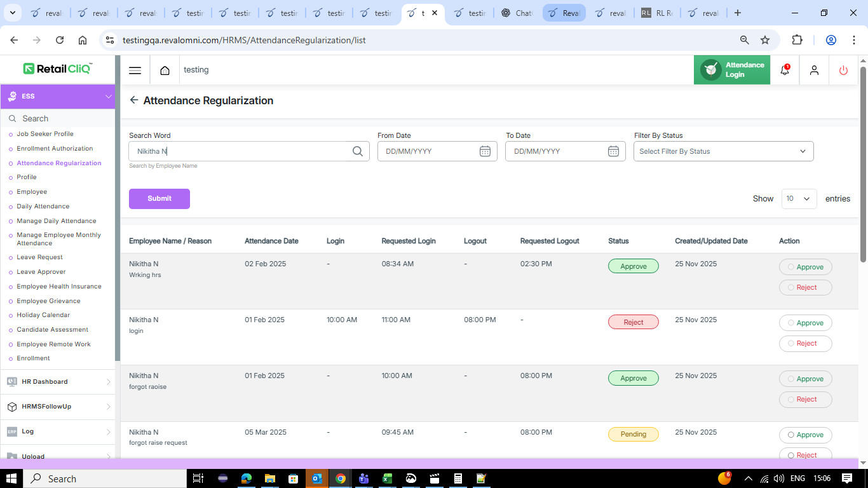
Task: Click the green Attendance Login button
Action: [x=732, y=70]
